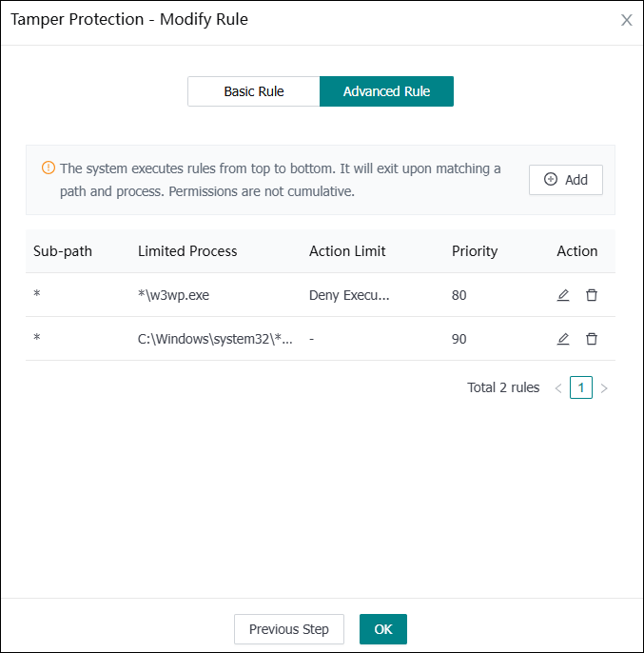Go to the previous page arrow

click(x=558, y=388)
